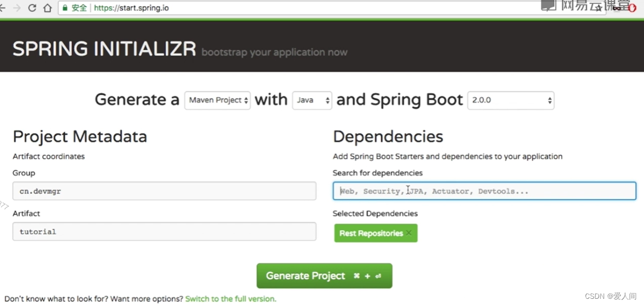Screen dimensions: 644x305
Task: Click the Rest Repositories dependency chip
Action: coord(372,233)
